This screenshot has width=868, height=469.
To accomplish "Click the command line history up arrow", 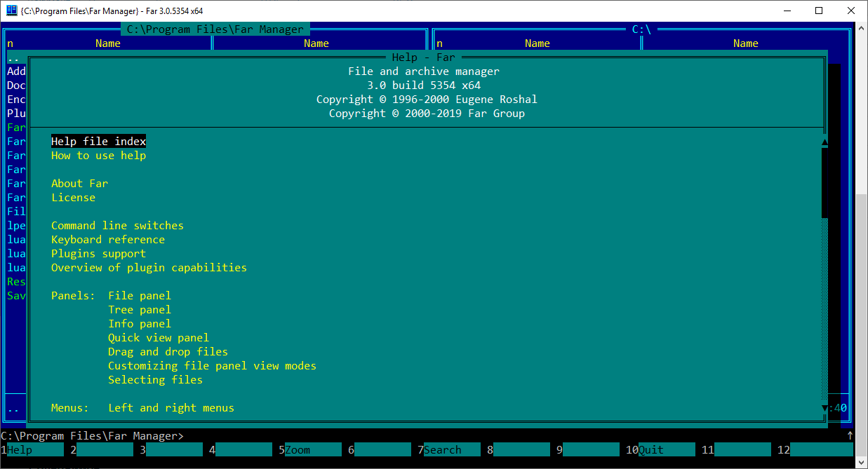I will 850,436.
